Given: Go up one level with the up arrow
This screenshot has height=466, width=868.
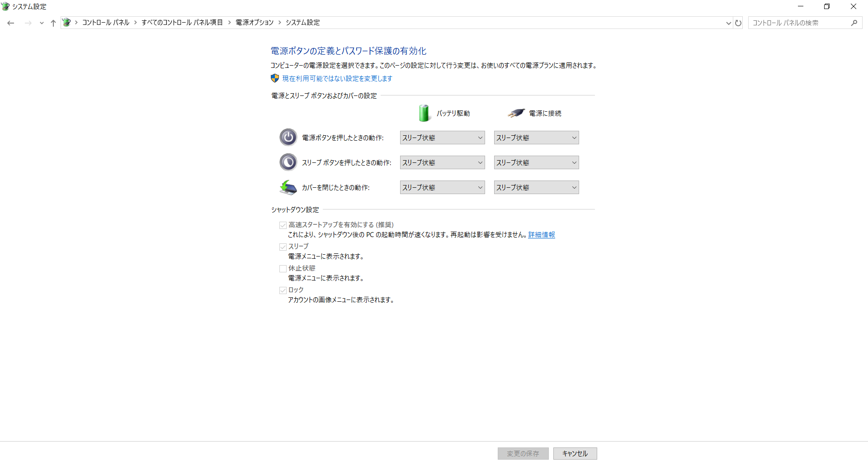Looking at the screenshot, I should coord(53,23).
